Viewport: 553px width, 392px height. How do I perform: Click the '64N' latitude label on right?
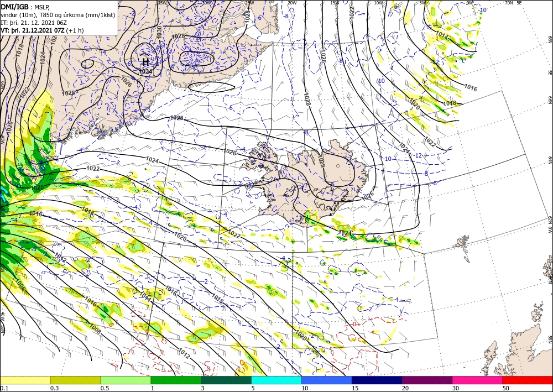550,160
